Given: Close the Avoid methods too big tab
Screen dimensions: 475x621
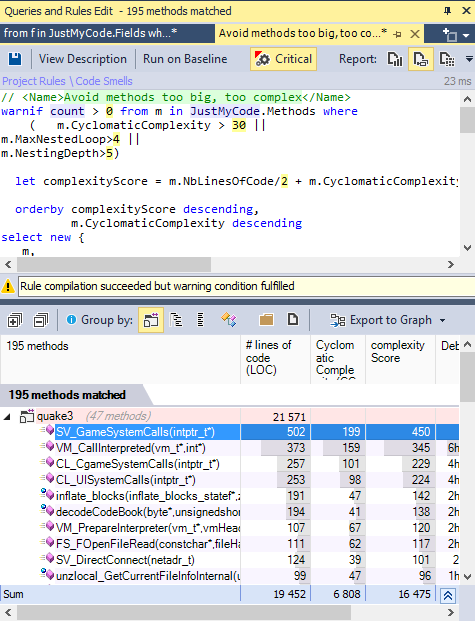Looking at the screenshot, I should [415, 34].
